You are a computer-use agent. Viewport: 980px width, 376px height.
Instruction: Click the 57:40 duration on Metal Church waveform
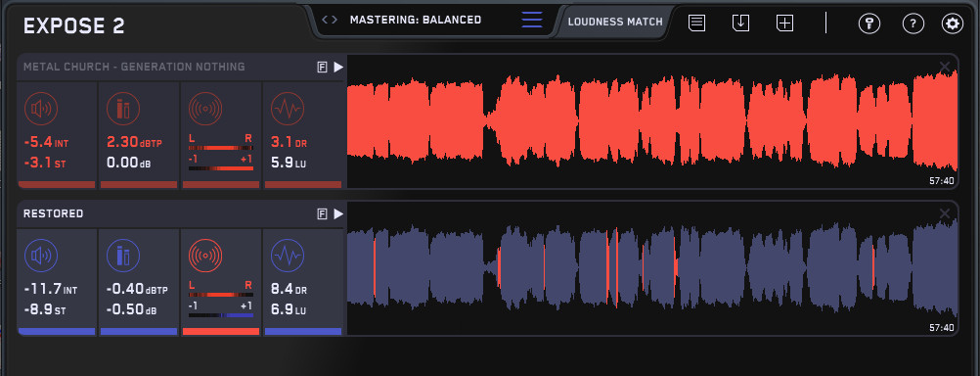942,181
